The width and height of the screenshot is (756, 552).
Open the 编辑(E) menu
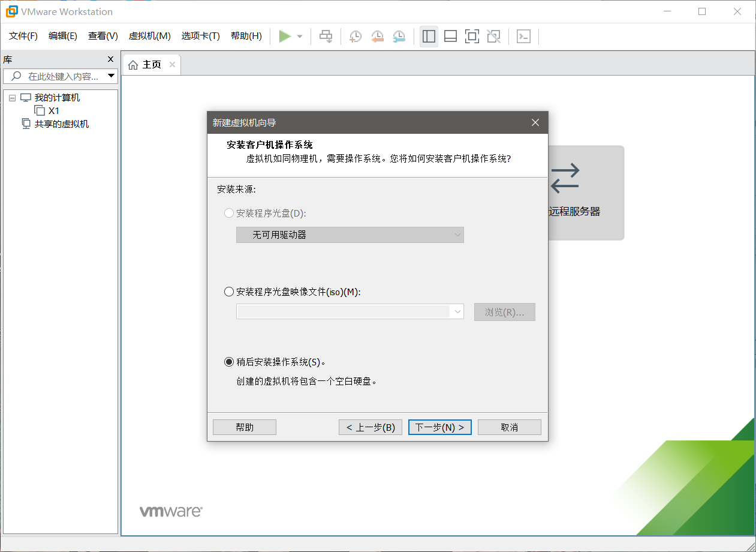click(63, 36)
